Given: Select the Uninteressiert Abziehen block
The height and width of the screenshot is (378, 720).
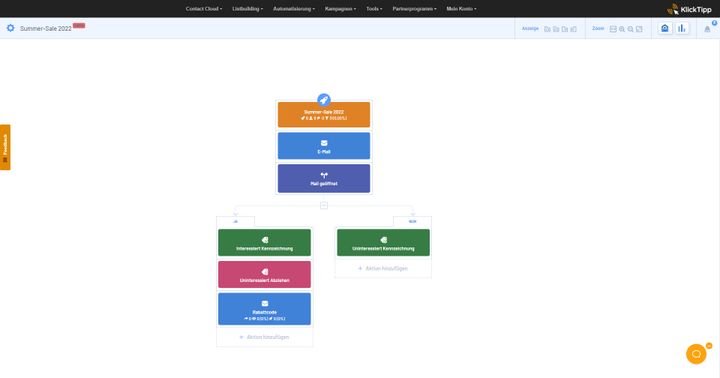Looking at the screenshot, I should (x=264, y=275).
